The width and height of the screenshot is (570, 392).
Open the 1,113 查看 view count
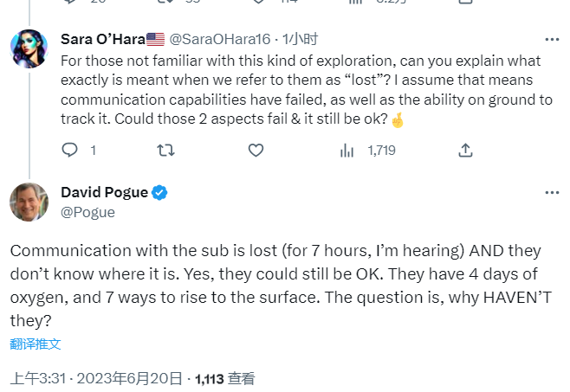225,378
